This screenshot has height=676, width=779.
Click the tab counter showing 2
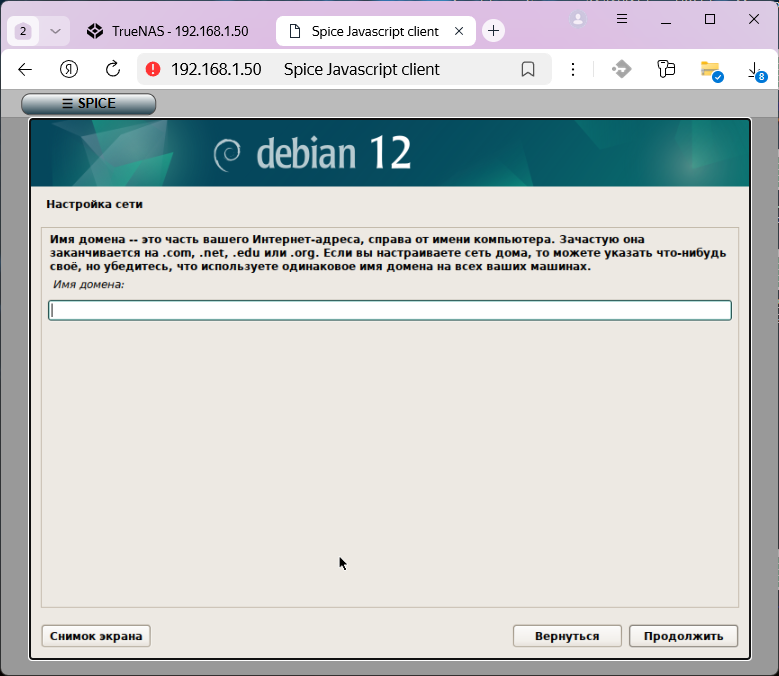pyautogui.click(x=23, y=31)
